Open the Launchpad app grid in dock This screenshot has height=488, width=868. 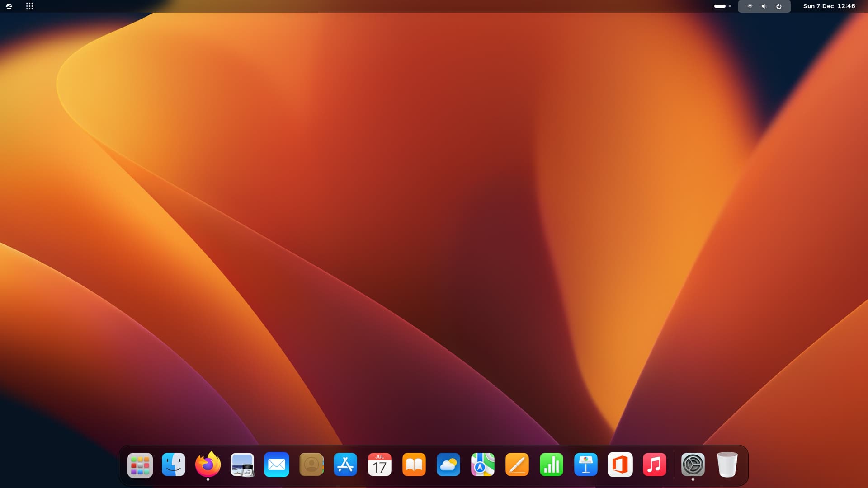140,465
